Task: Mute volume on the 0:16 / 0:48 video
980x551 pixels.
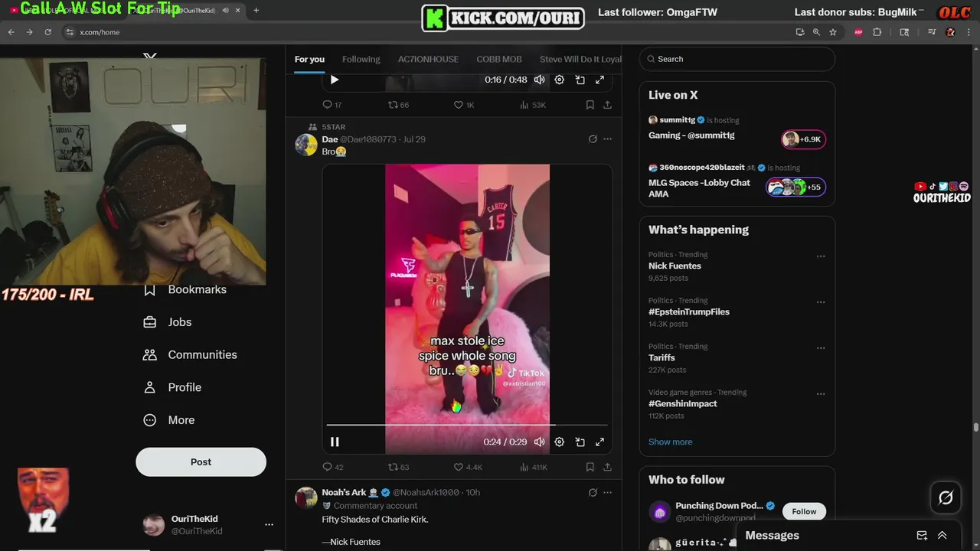Action: [x=540, y=80]
